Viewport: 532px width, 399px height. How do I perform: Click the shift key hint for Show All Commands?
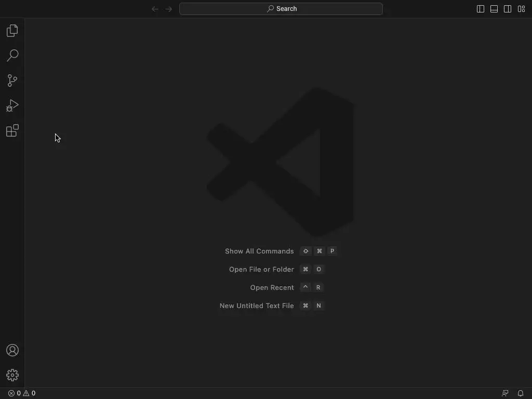[305, 251]
